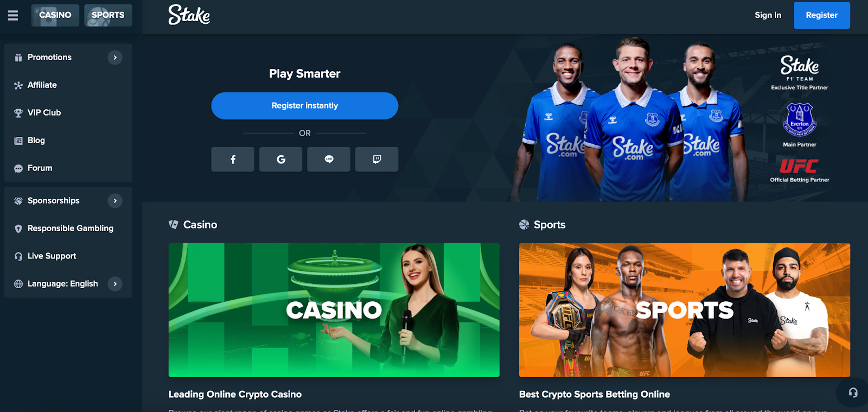This screenshot has width=868, height=412.
Task: Click the Stake logo in the header
Action: click(x=189, y=15)
